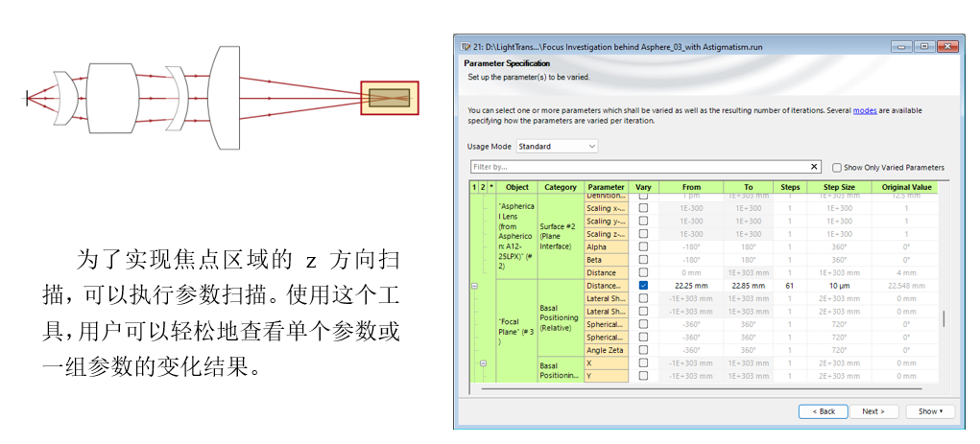Edit the To value 22.85 mm
The width and height of the screenshot is (980, 444).
point(749,286)
